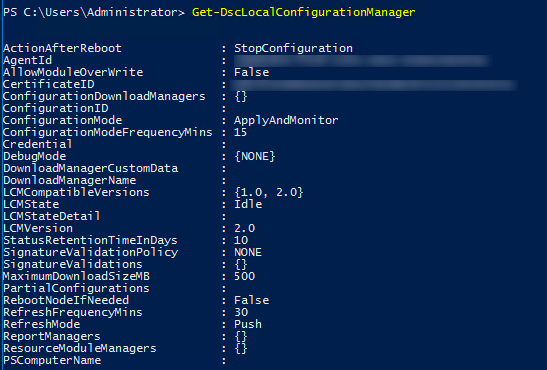Click the blurred AgentId value
Image resolution: width=547 pixels, height=370 pixels.
click(x=361, y=60)
